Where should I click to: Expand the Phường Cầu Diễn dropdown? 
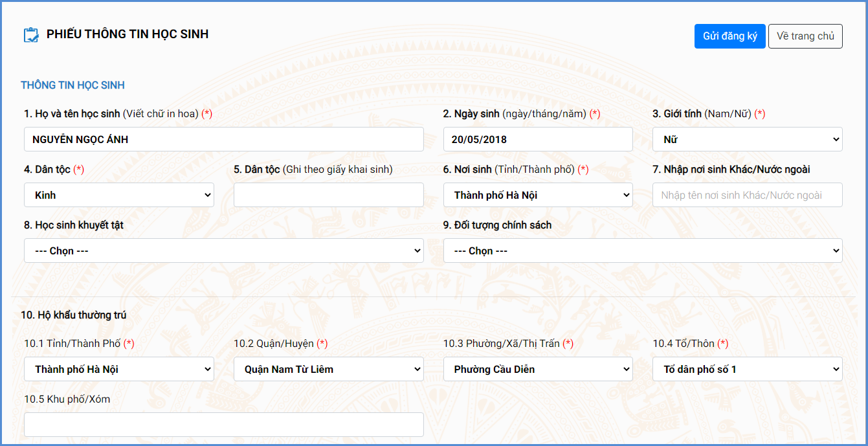click(x=537, y=369)
